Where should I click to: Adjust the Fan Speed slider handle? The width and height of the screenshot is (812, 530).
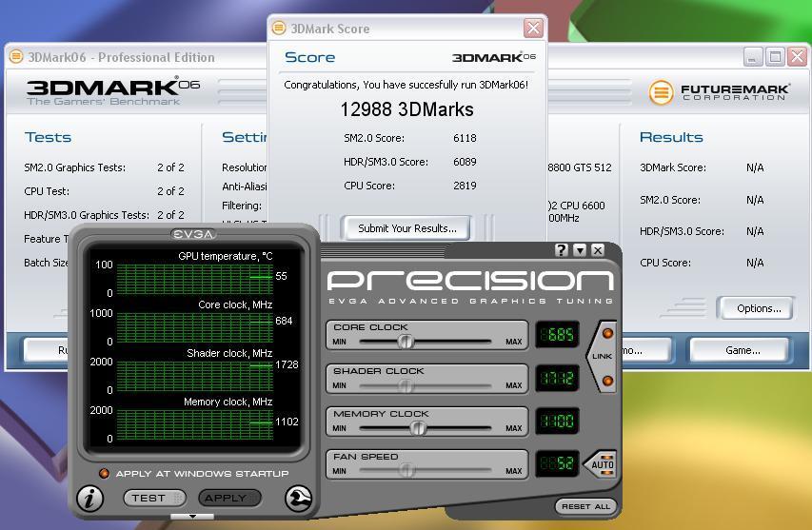tap(406, 470)
